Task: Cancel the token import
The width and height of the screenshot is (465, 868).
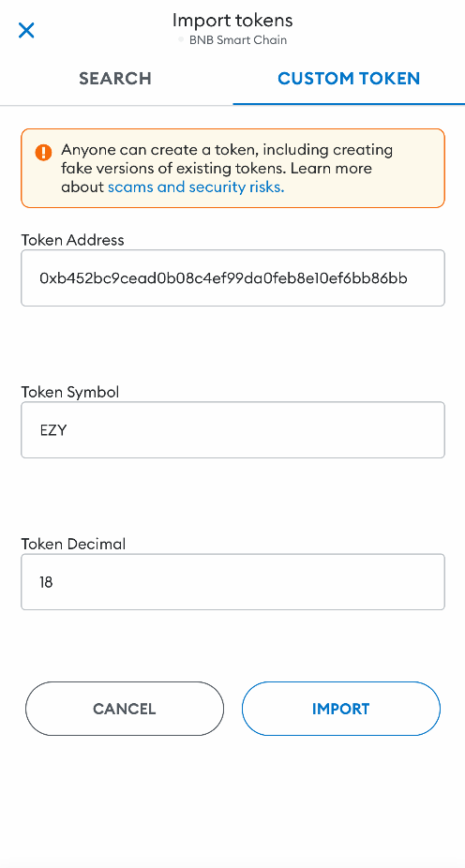Action: coord(125,709)
